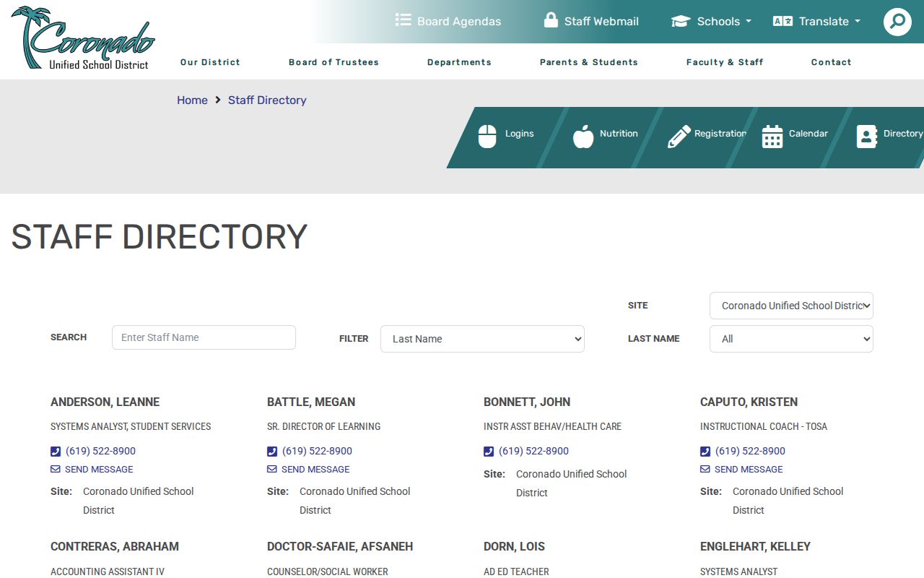This screenshot has width=924, height=578.
Task: Open the Departments menu
Action: [459, 62]
